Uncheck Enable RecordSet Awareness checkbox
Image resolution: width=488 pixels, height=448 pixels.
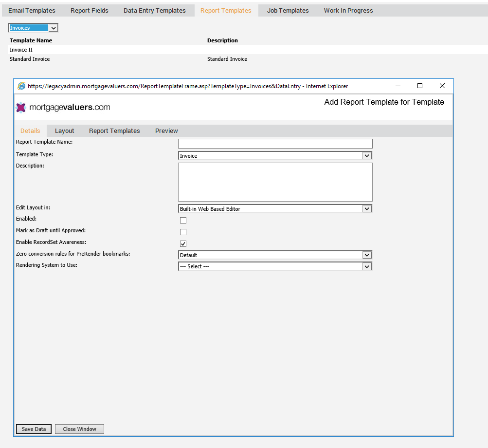(183, 243)
